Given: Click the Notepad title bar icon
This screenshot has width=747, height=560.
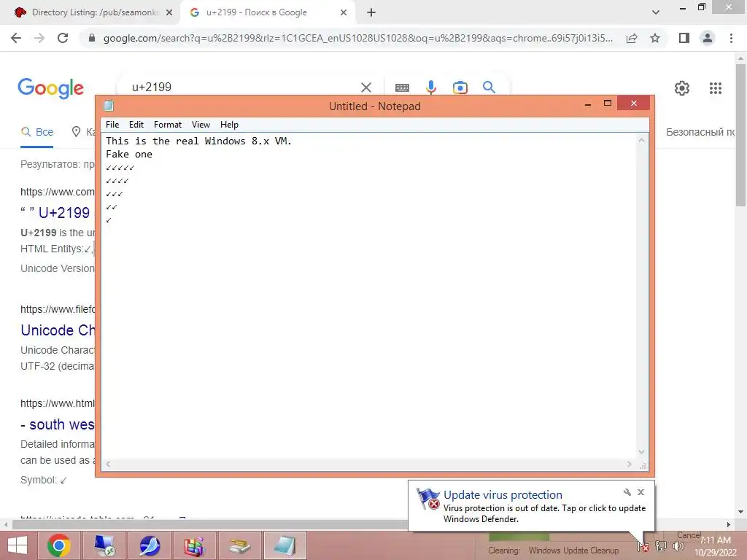Looking at the screenshot, I should point(109,106).
